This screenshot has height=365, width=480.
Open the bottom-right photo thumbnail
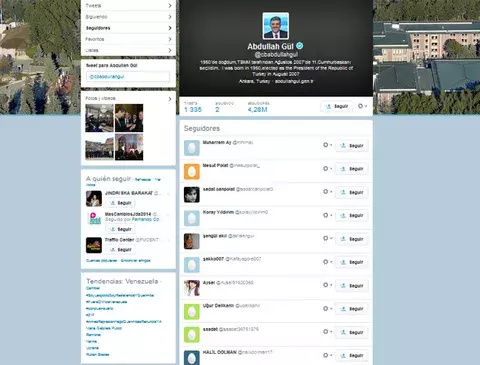(129, 147)
